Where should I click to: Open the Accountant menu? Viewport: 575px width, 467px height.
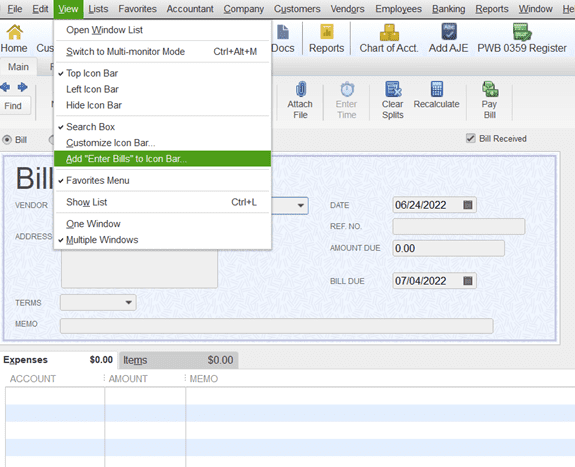[x=190, y=9]
